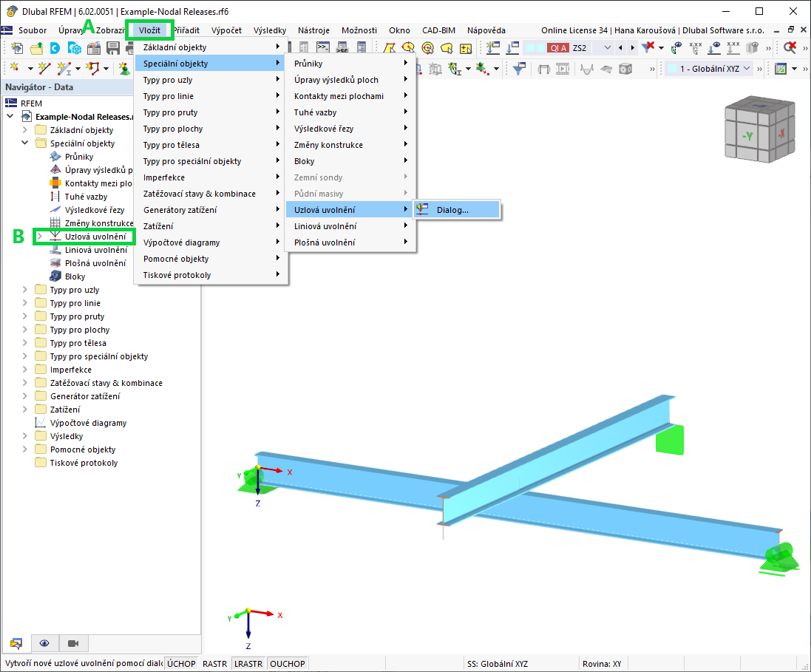Click the Save icon in the toolbar
The image size is (811, 672).
pos(112,47)
